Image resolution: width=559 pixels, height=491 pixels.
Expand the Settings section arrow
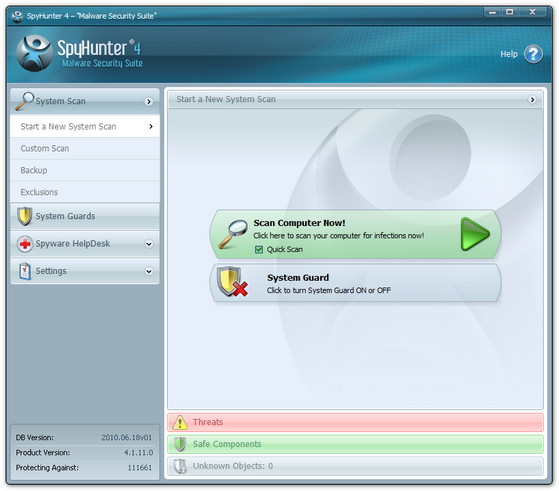click(x=149, y=271)
